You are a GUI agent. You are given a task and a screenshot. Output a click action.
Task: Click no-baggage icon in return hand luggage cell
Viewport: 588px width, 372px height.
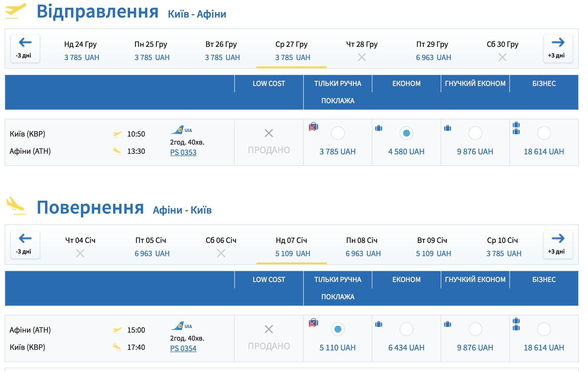pyautogui.click(x=313, y=323)
